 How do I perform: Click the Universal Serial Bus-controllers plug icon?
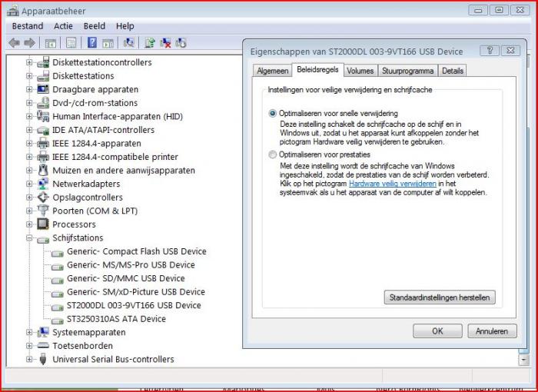coord(43,359)
